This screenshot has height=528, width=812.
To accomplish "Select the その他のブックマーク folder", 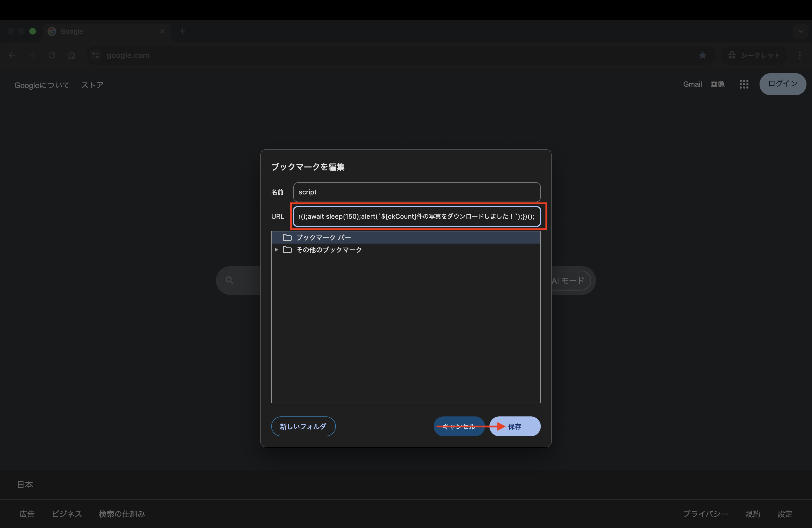I will [329, 250].
